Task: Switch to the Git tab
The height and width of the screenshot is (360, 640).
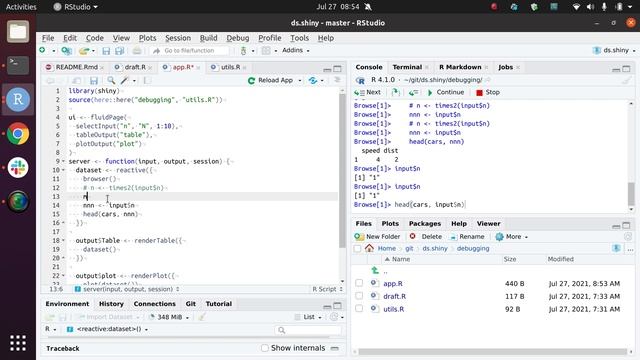Action: point(190,304)
